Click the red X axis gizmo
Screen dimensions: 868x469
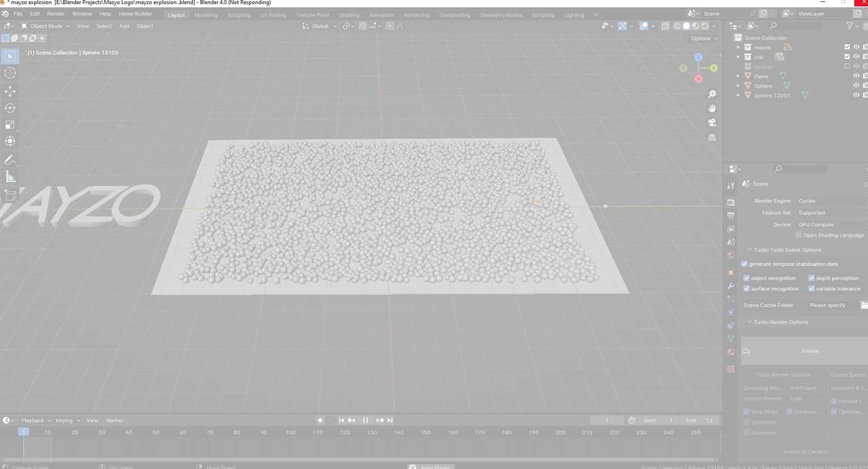click(x=698, y=79)
